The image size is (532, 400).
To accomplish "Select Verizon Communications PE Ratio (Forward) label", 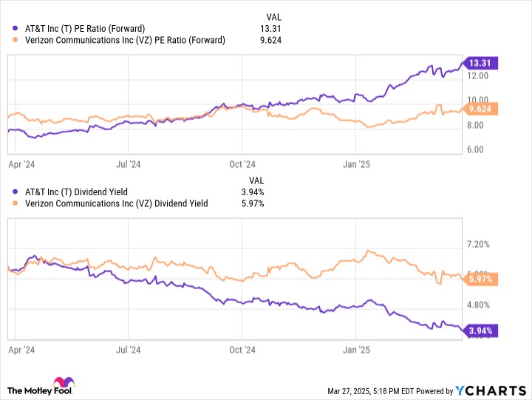I will pyautogui.click(x=125, y=40).
